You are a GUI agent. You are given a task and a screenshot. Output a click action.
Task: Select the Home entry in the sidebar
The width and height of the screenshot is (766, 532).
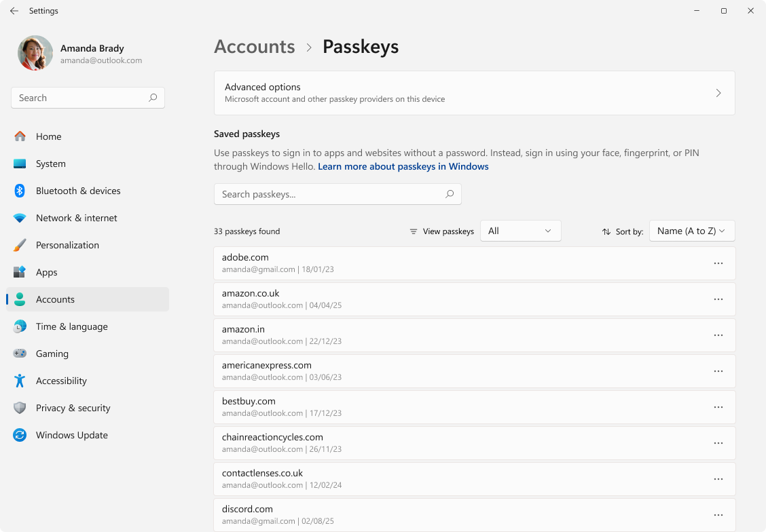point(19,136)
